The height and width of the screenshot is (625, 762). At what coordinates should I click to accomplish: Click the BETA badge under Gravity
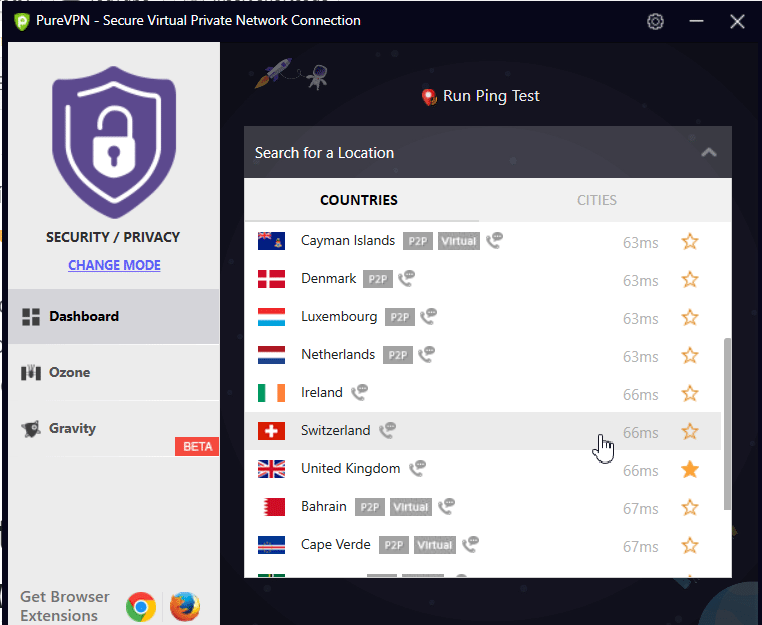pyautogui.click(x=197, y=447)
